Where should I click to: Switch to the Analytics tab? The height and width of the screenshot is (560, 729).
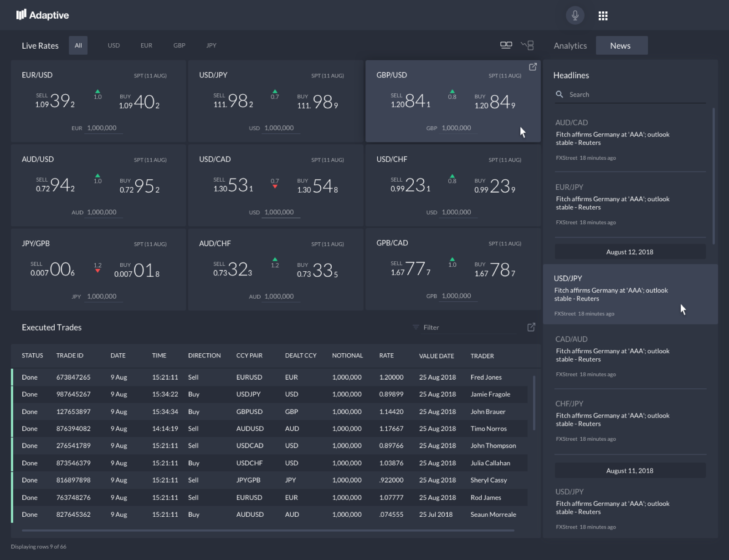click(570, 45)
